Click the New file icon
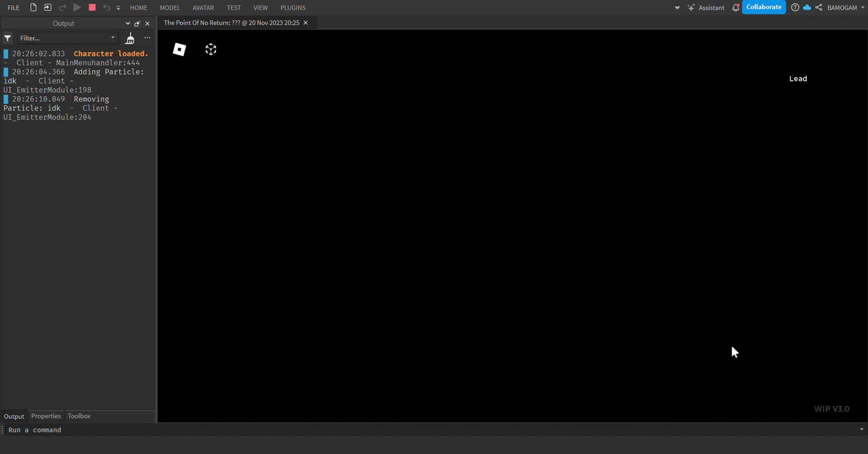This screenshot has width=868, height=454. [x=33, y=8]
